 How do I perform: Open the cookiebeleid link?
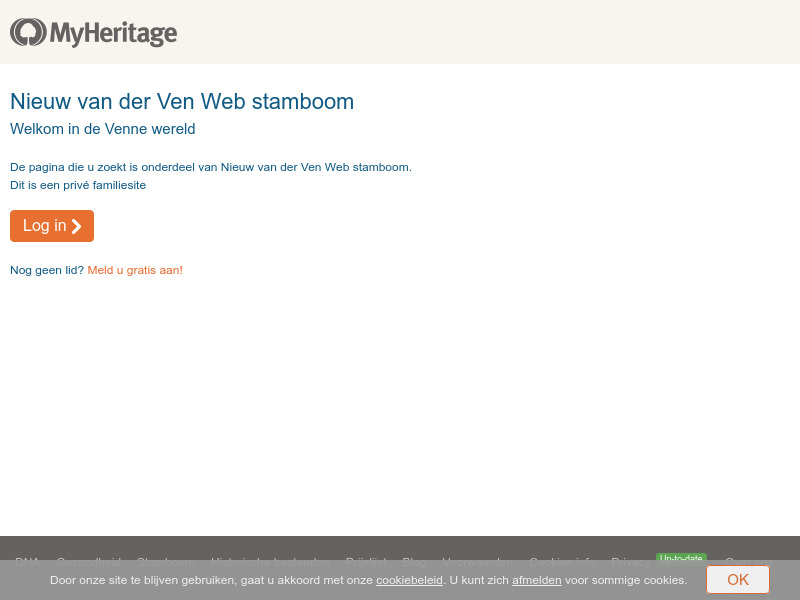(x=409, y=580)
